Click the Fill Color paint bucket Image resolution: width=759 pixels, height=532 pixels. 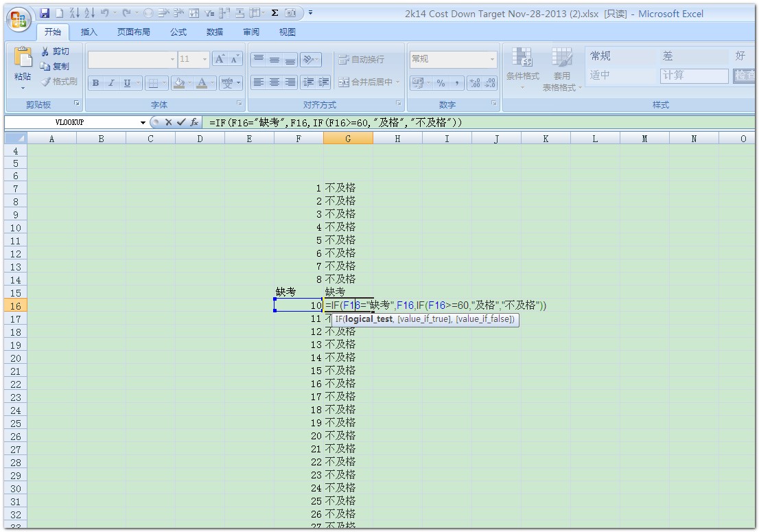tap(179, 83)
